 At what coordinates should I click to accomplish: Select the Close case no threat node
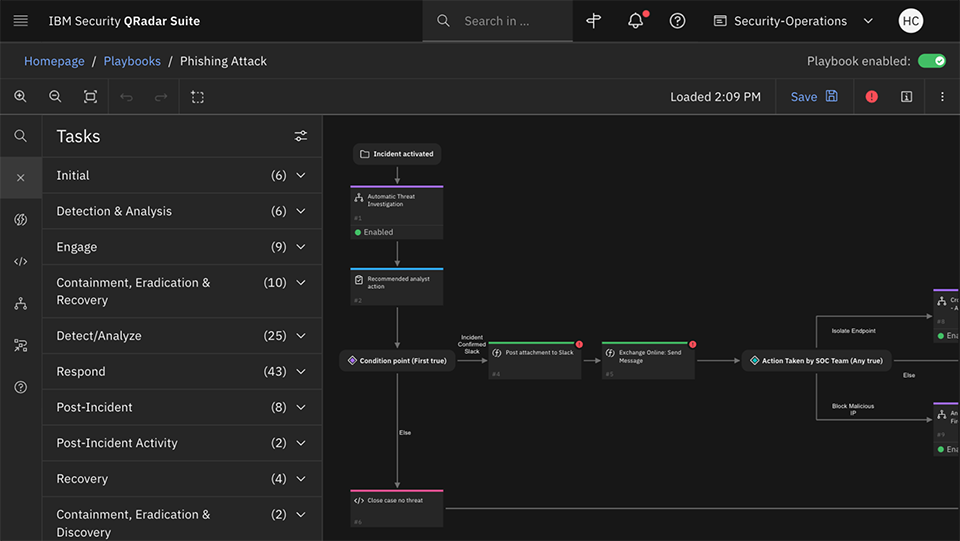point(397,508)
